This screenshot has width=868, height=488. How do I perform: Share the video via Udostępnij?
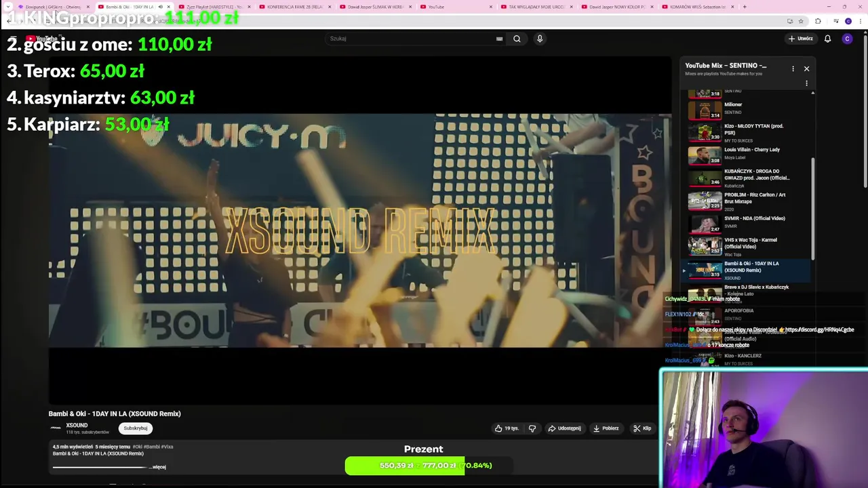[x=564, y=428]
